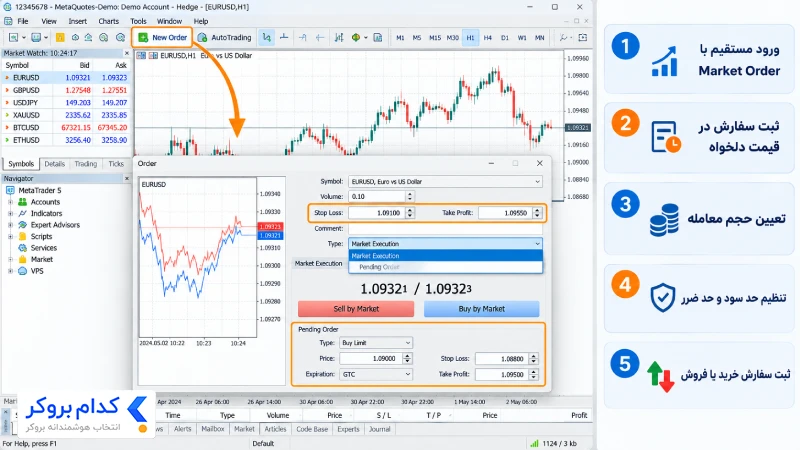
Task: Choose Pending Order from the Type list
Action: pyautogui.click(x=445, y=267)
